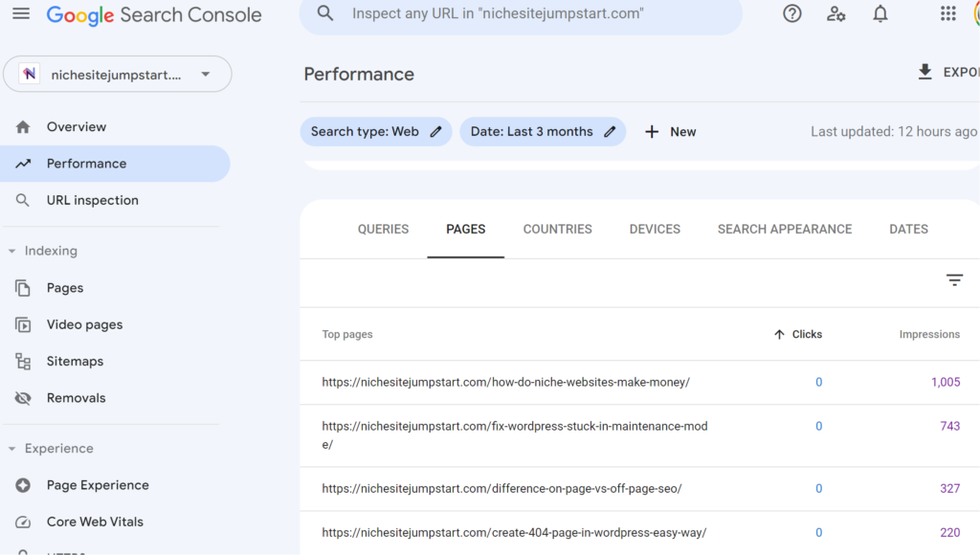Screen dimensions: 980x555
Task: Select the Pages tab
Action: pos(466,230)
